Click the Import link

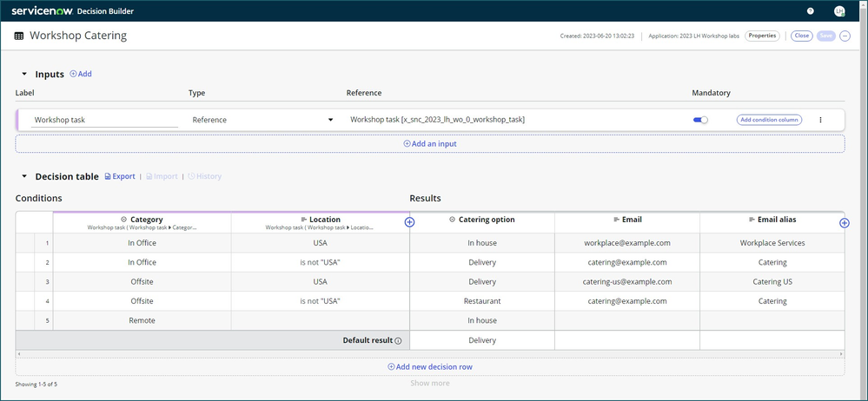tap(162, 176)
